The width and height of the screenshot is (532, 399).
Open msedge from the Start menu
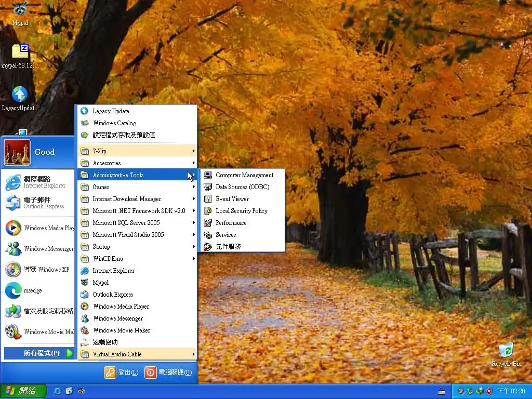[38, 290]
